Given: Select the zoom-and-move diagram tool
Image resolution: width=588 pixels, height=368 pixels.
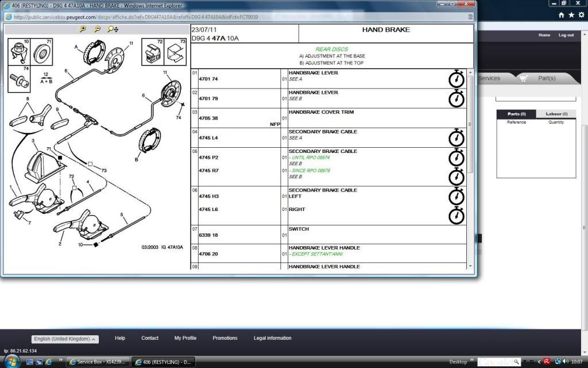Looking at the screenshot, I should tap(113, 29).
